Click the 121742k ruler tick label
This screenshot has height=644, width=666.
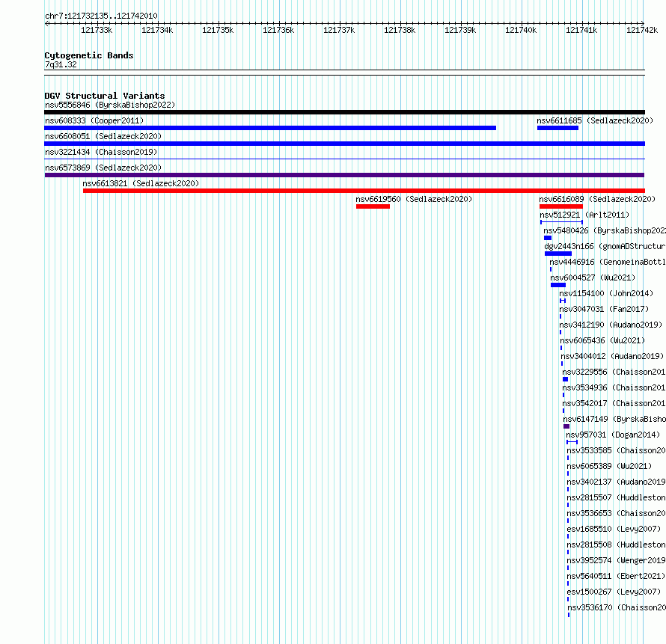(x=642, y=30)
